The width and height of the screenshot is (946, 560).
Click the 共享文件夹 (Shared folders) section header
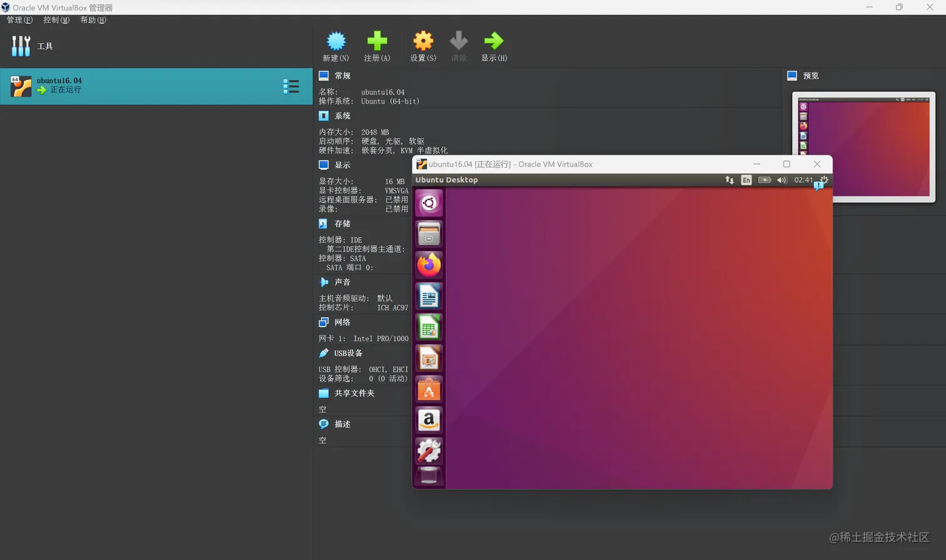[x=354, y=393]
